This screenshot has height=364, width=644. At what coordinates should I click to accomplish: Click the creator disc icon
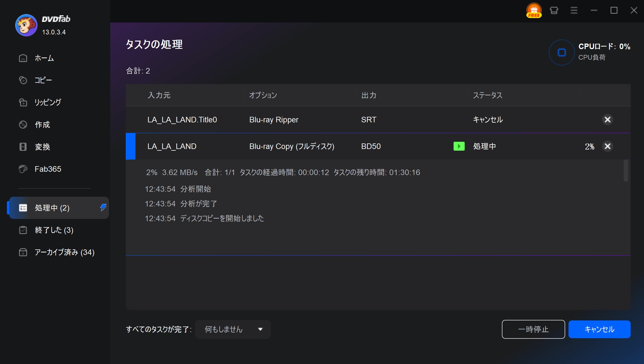[x=23, y=125]
